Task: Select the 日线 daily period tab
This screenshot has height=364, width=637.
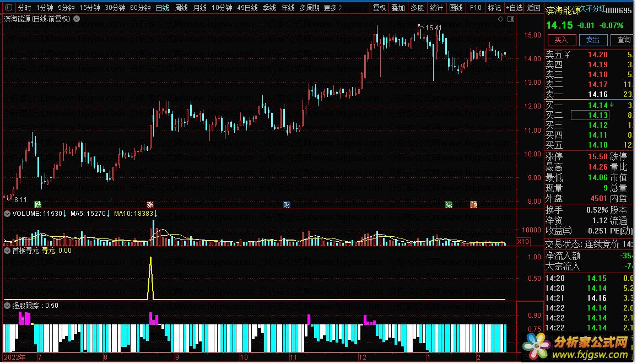Action: click(x=163, y=8)
